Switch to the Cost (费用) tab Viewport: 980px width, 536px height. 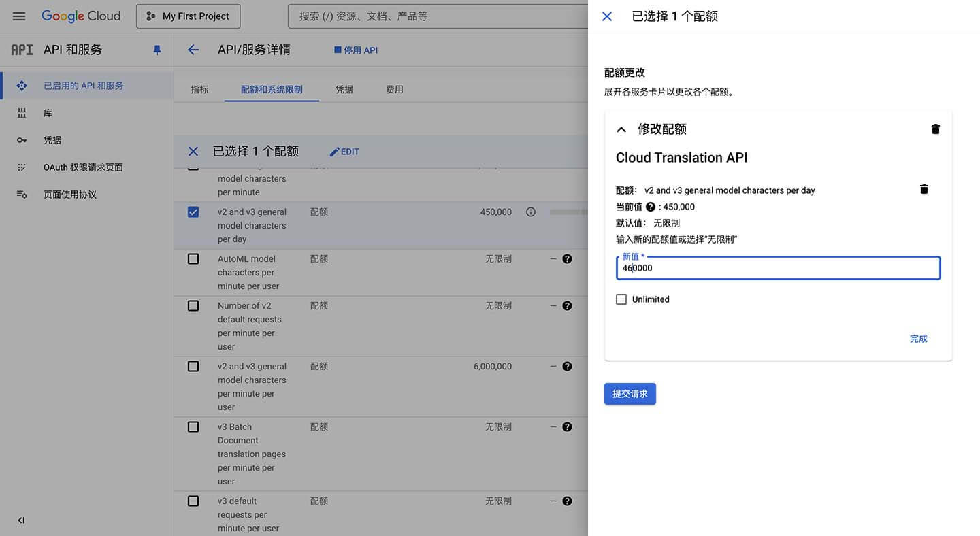coord(395,89)
